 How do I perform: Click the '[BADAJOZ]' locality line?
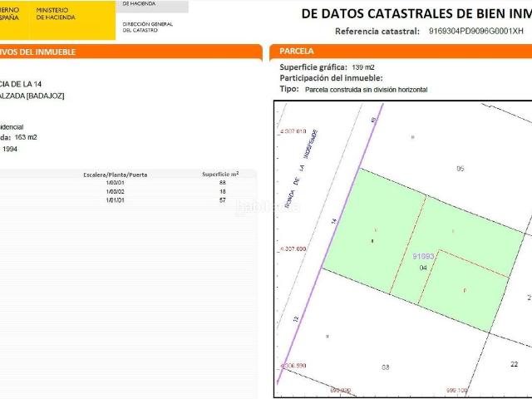pos(32,96)
